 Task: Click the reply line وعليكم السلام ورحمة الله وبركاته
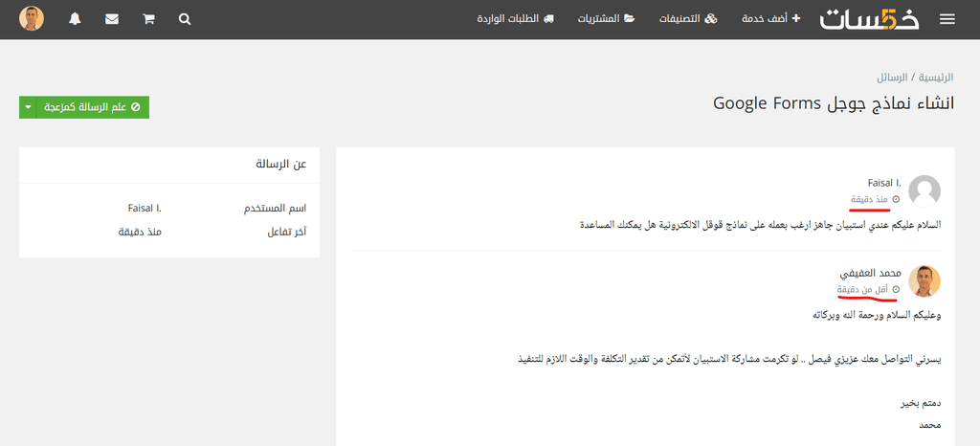click(877, 315)
